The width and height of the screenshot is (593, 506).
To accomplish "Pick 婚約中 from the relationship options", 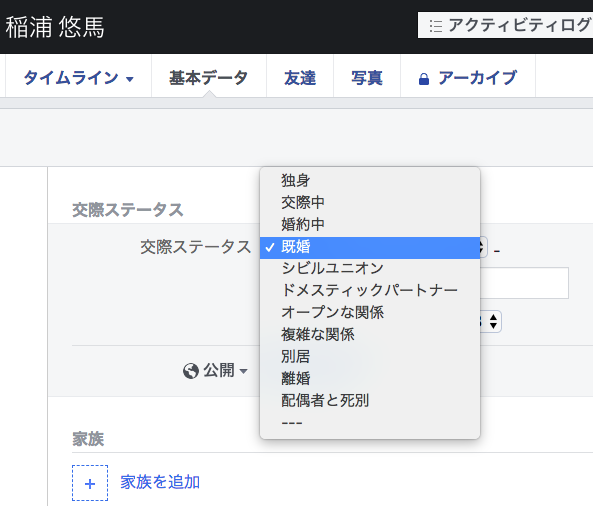I will (x=370, y=224).
